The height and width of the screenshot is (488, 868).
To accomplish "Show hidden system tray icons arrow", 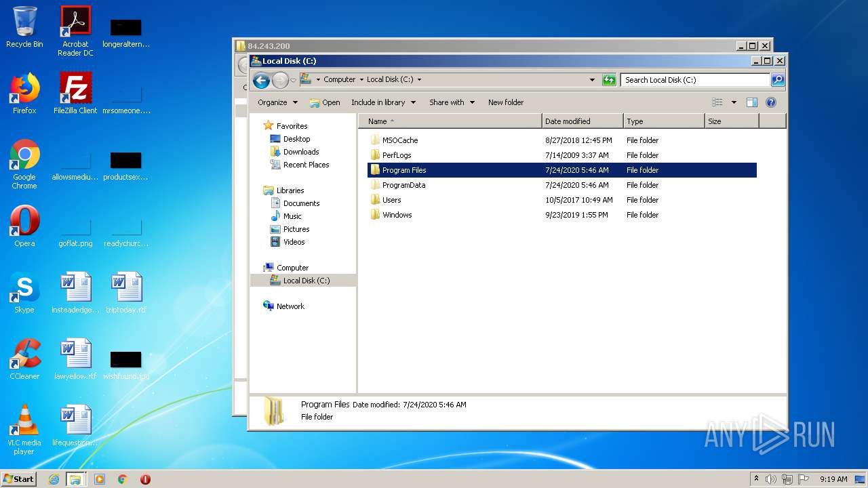I will (x=757, y=479).
